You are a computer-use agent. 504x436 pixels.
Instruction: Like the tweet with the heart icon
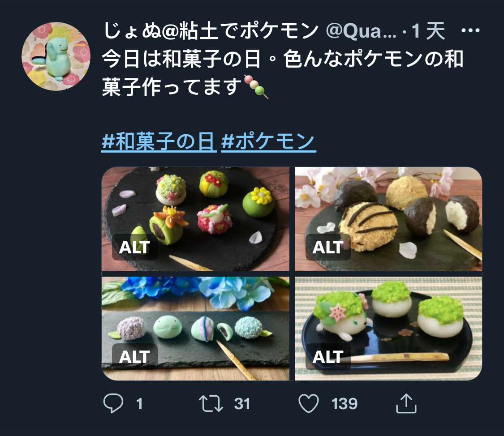309,404
